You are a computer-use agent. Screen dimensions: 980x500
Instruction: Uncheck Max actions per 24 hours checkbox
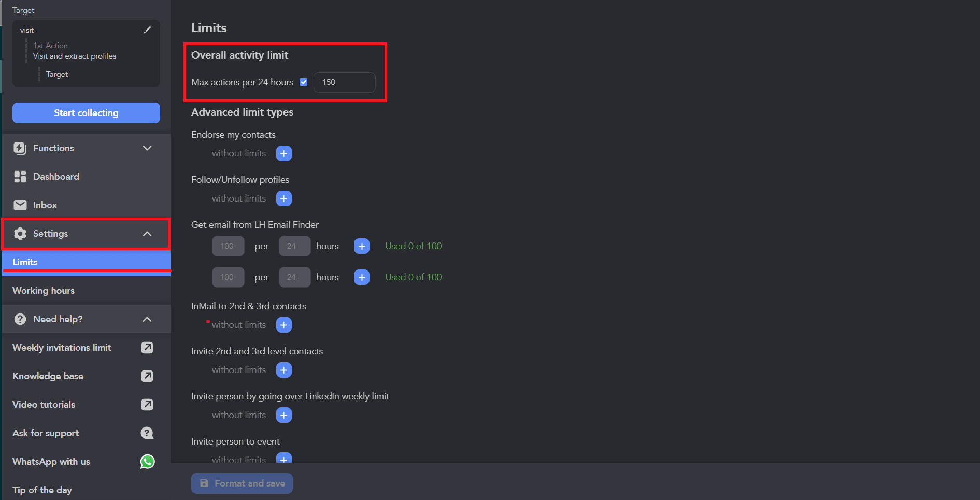[x=304, y=82]
